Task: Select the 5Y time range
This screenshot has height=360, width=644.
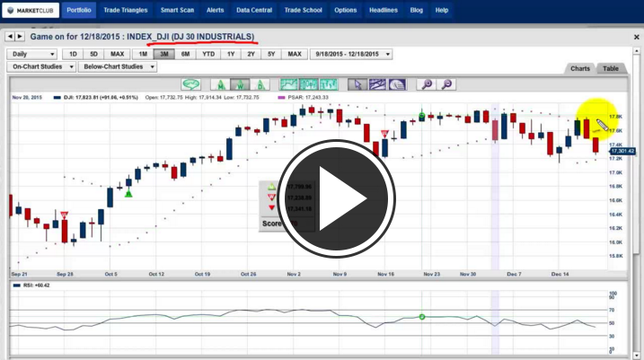Action: [x=271, y=54]
